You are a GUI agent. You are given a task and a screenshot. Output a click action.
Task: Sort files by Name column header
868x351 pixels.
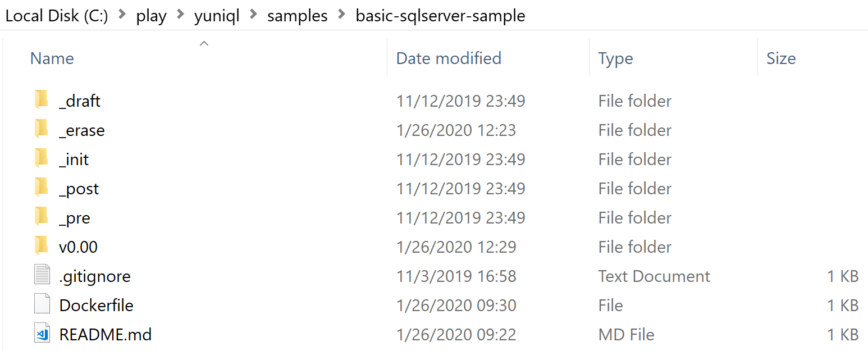click(x=52, y=58)
